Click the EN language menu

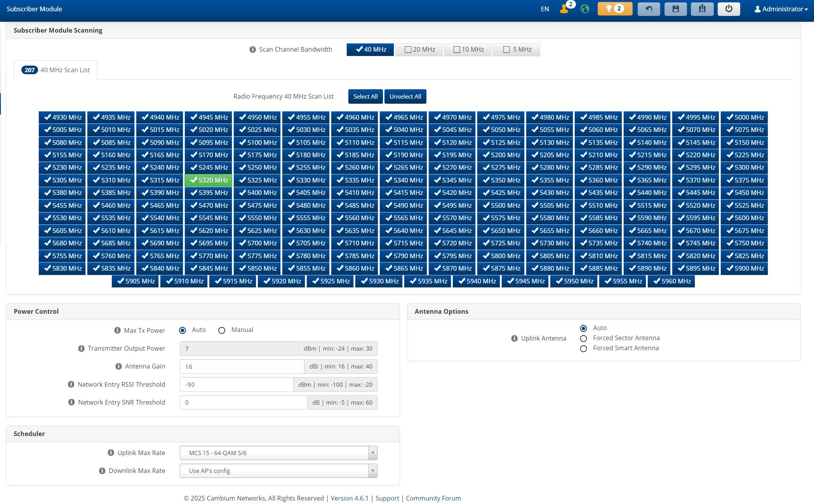click(x=544, y=9)
